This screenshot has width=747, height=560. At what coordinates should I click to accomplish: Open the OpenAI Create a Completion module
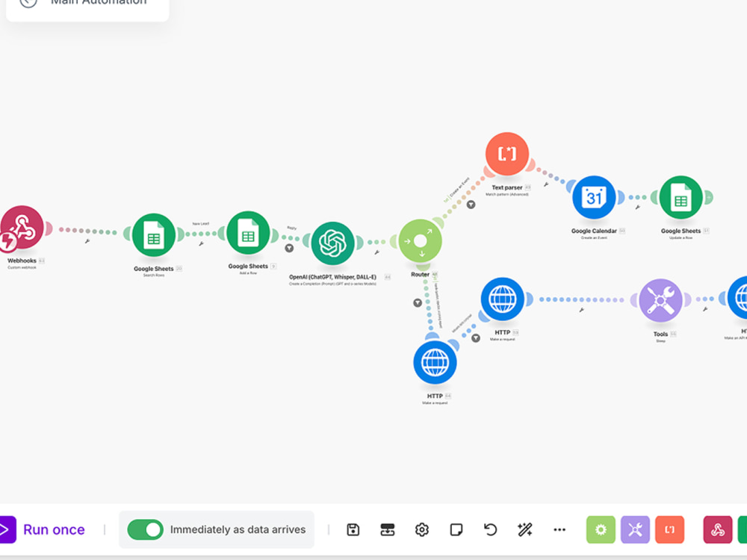[332, 243]
